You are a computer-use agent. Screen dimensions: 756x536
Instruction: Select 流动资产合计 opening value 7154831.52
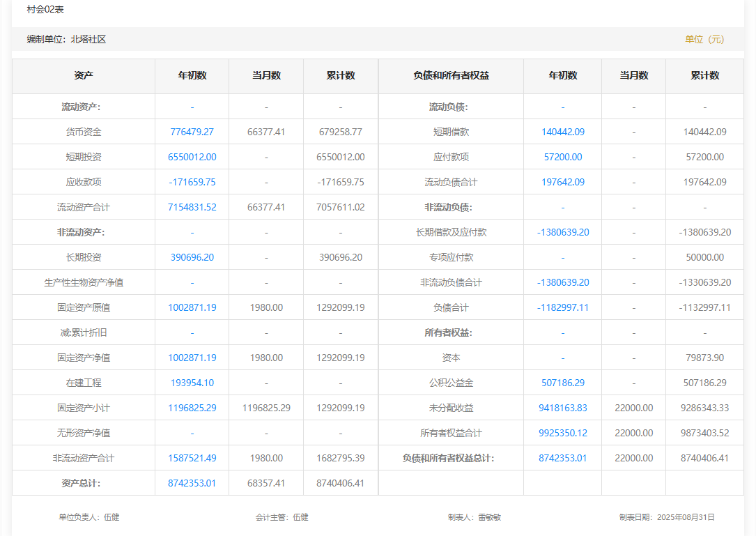click(x=192, y=207)
